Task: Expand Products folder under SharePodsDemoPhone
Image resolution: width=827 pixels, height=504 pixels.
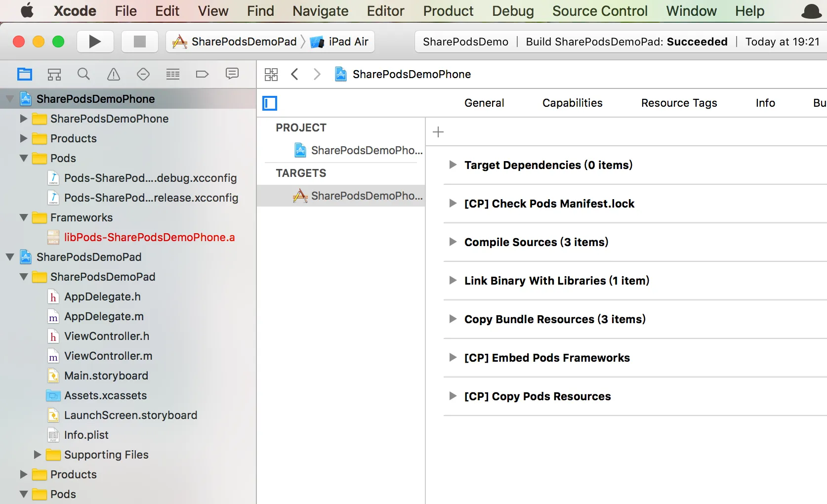Action: tap(24, 138)
